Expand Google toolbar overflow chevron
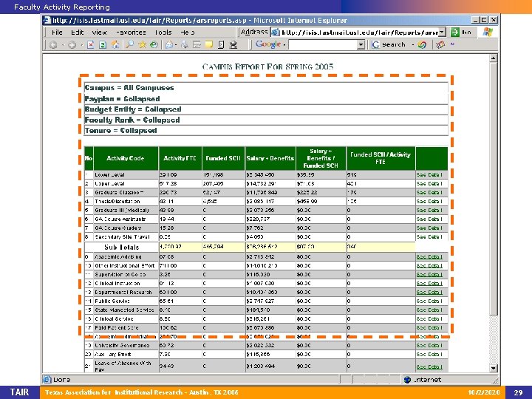This screenshot has height=399, width=532. (452, 44)
